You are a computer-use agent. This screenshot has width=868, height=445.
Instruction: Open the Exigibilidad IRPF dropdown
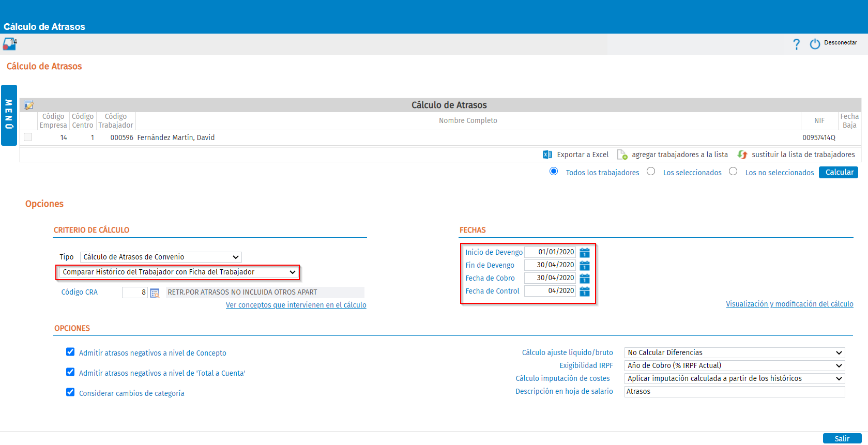point(735,365)
